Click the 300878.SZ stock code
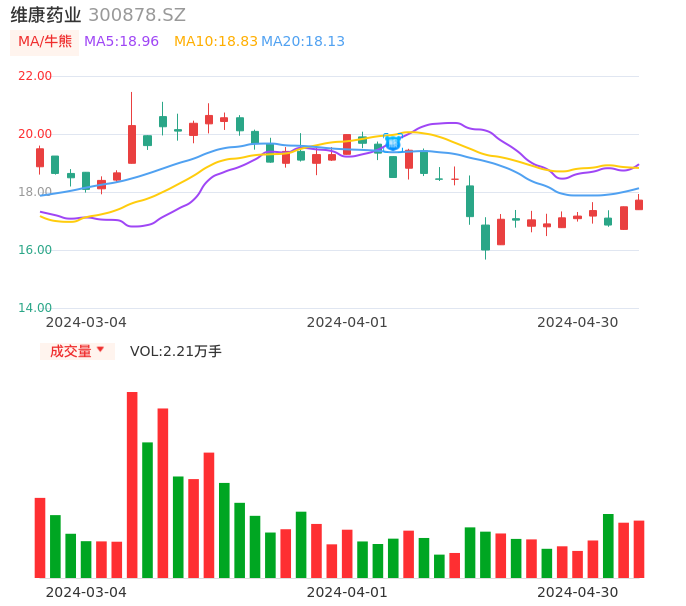Screen dimensions: 686x606 (137, 15)
